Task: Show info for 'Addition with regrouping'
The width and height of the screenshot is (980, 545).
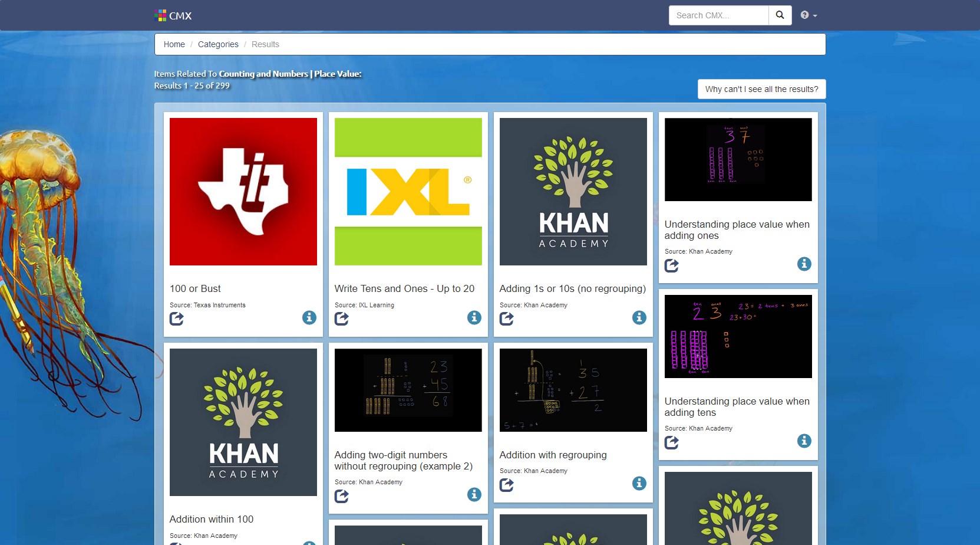Action: (639, 483)
